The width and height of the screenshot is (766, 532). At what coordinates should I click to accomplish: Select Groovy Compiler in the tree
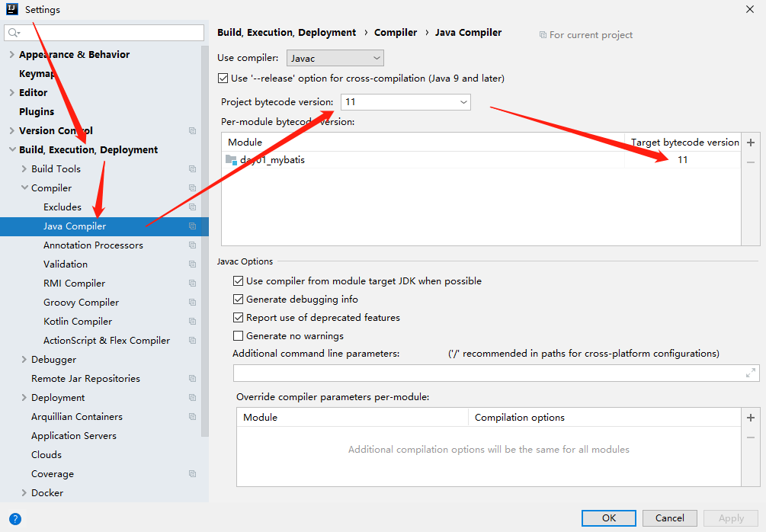[x=81, y=303]
